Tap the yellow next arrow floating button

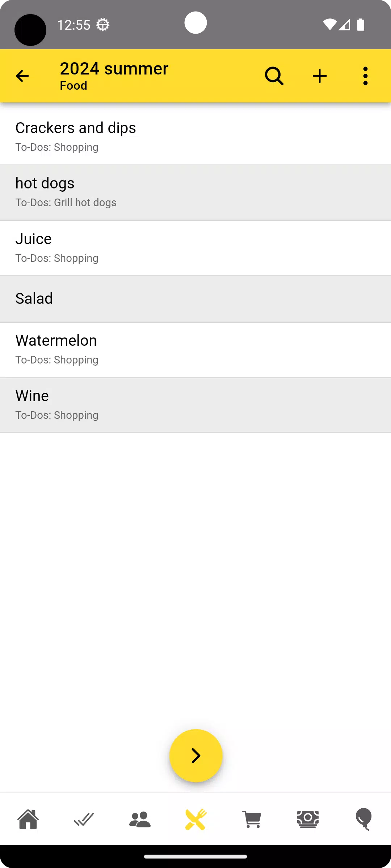tap(196, 756)
